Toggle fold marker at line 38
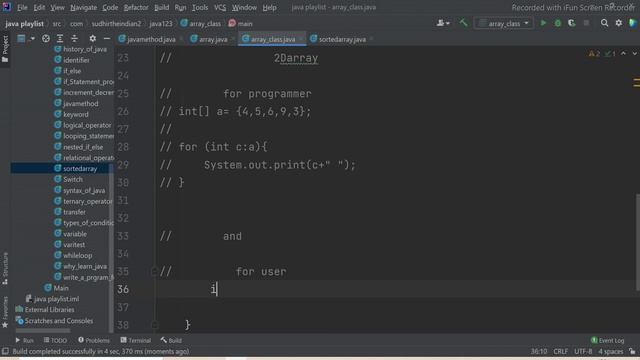The height and width of the screenshot is (360, 640). click(x=154, y=324)
